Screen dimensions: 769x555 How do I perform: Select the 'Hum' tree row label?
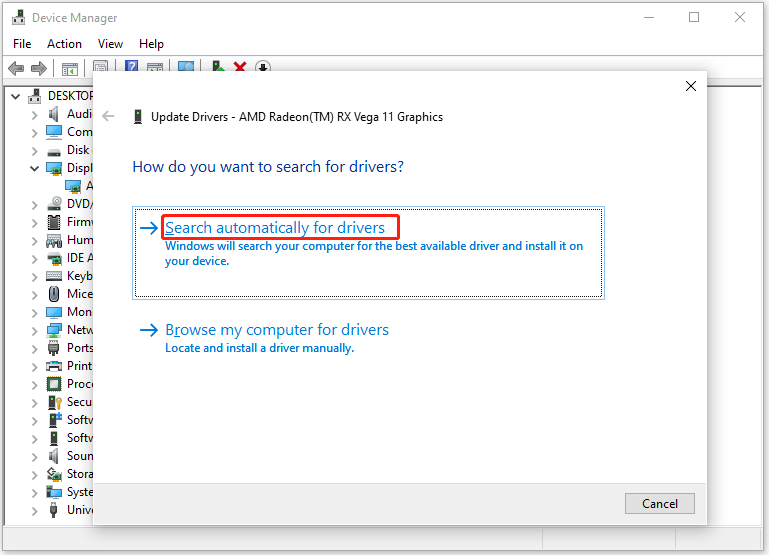pos(79,240)
